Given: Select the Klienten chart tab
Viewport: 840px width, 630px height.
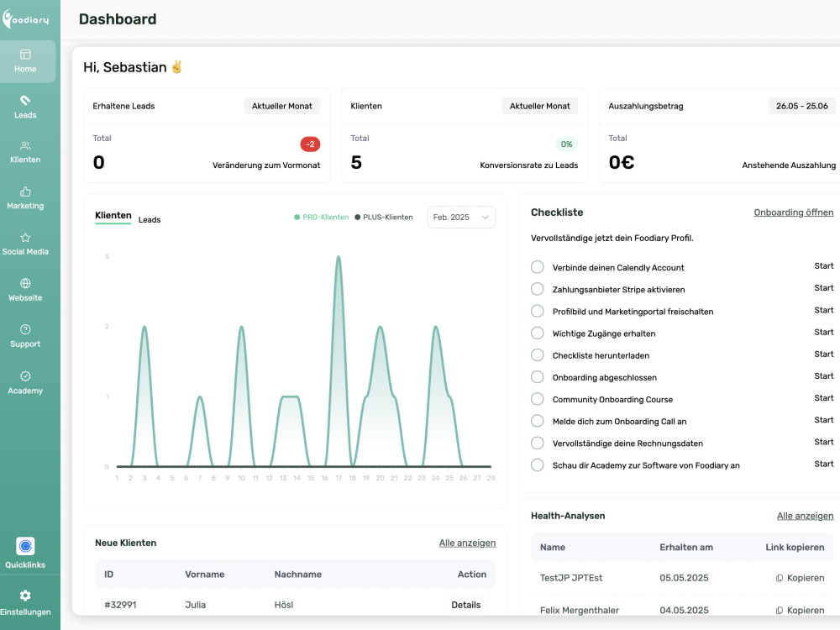Looking at the screenshot, I should pos(113,215).
